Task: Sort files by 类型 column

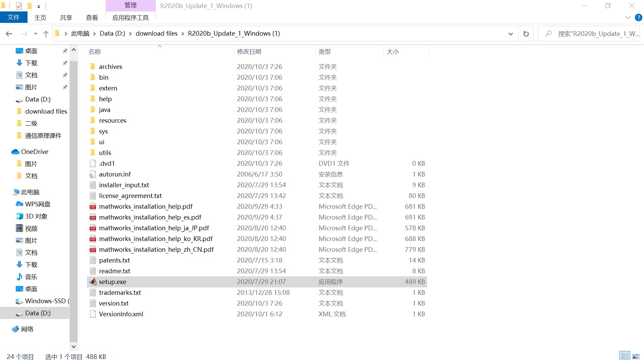Action: (x=325, y=52)
